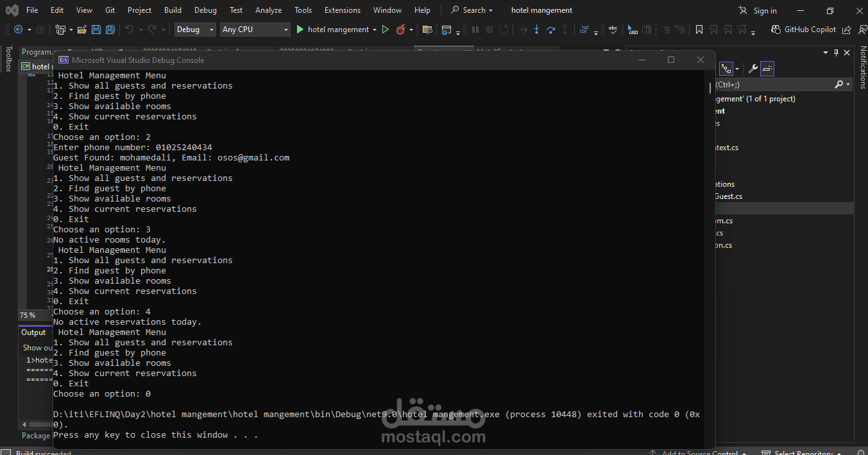Click the Test menu
This screenshot has height=455, width=868.
(x=236, y=10)
